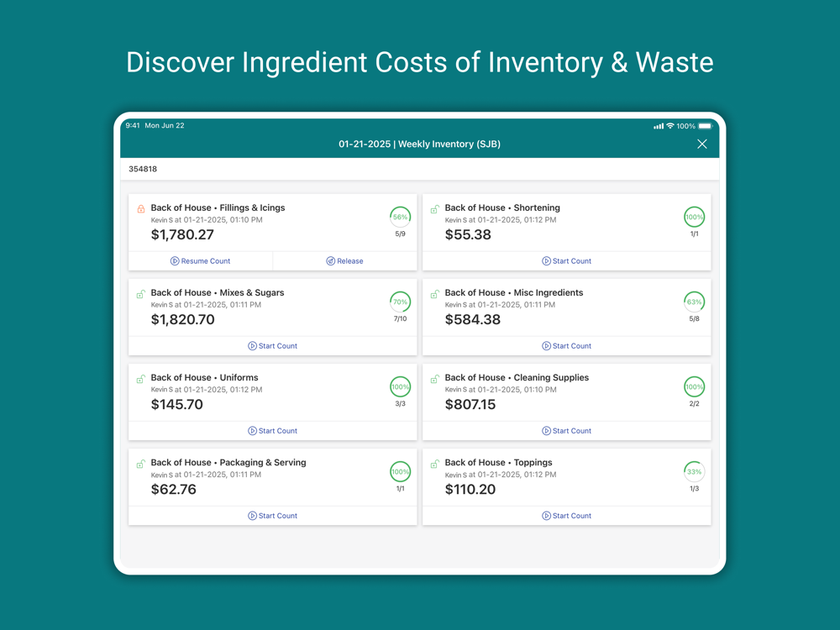This screenshot has height=630, width=840.
Task: Click the 70% progress ring on Mixes & Sugars
Action: pyautogui.click(x=400, y=302)
